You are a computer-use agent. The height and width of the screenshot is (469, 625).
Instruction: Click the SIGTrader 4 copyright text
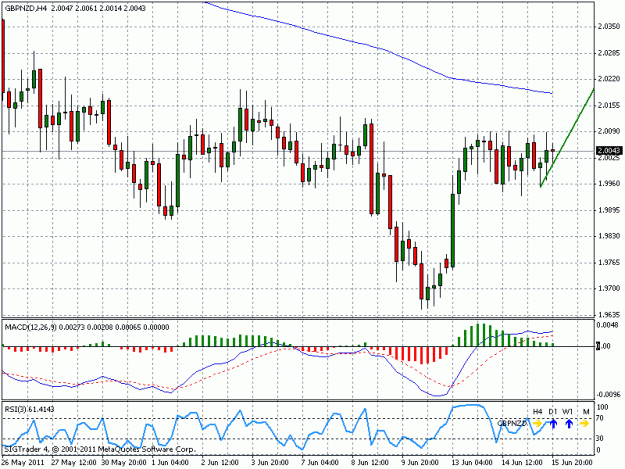tap(100, 449)
